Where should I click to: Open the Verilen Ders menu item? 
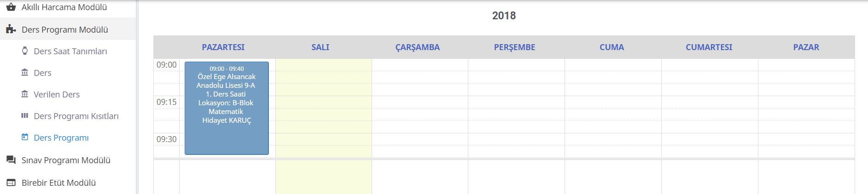tap(57, 94)
